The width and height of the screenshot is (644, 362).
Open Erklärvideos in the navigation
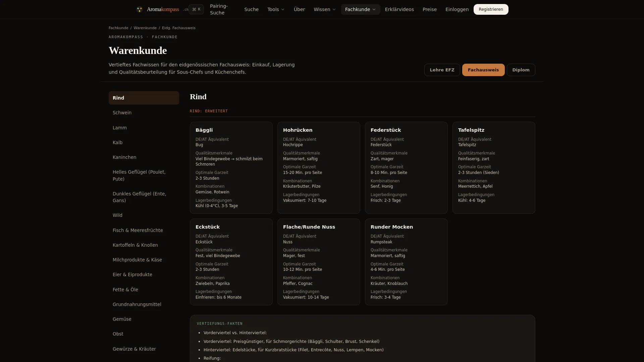click(x=399, y=9)
